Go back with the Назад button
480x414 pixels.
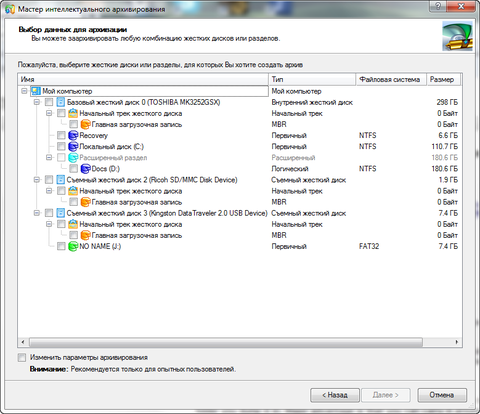pyautogui.click(x=335, y=395)
